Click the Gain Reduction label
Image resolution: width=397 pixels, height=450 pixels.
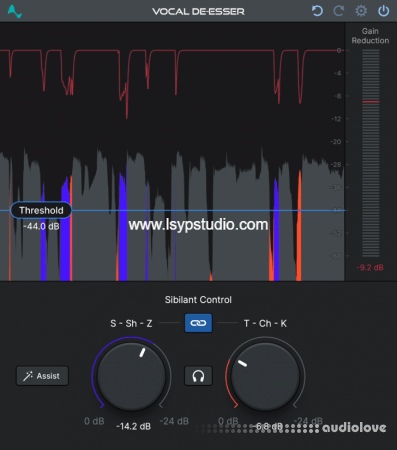pos(370,36)
